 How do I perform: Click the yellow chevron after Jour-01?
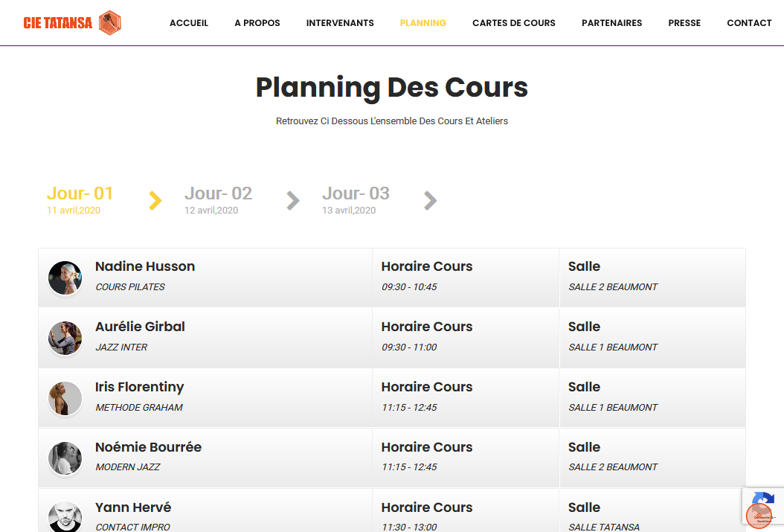tap(155, 201)
